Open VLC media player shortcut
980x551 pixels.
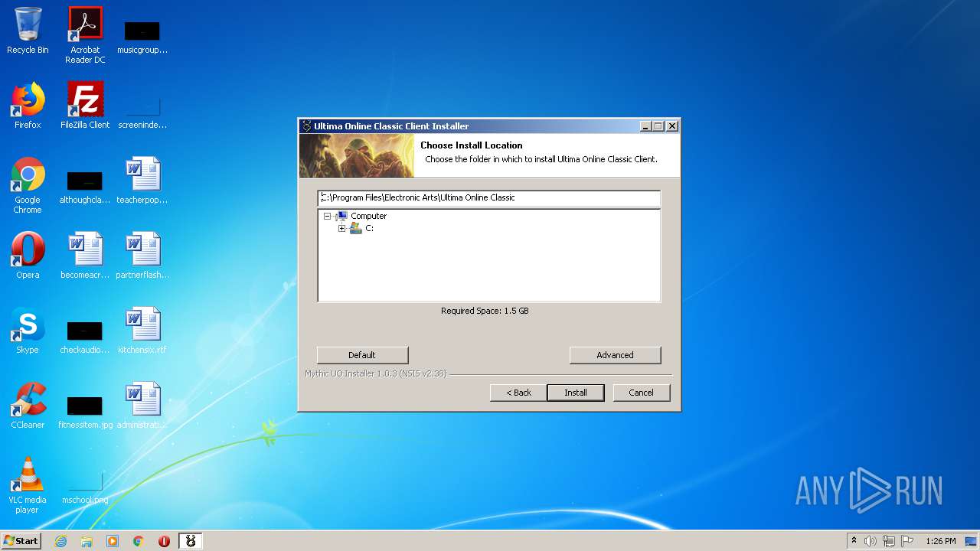pyautogui.click(x=28, y=485)
